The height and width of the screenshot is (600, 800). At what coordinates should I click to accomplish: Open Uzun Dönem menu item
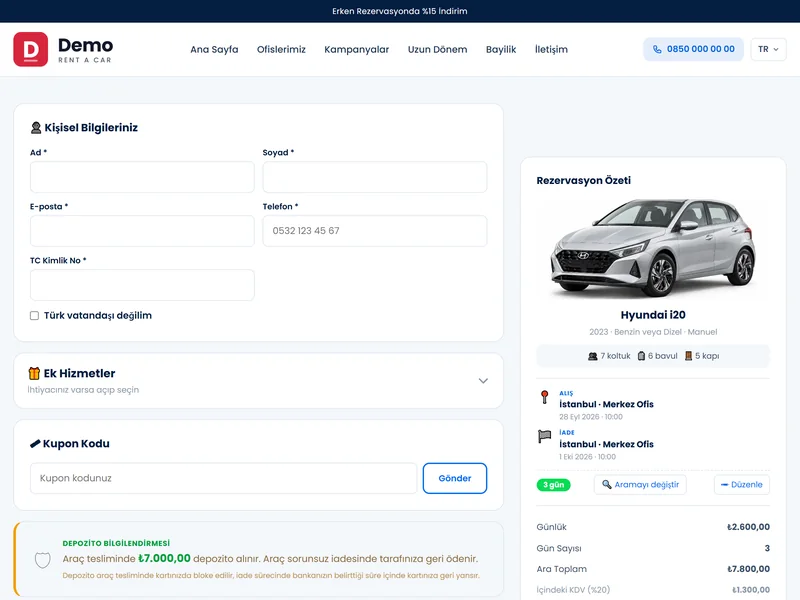pos(437,49)
